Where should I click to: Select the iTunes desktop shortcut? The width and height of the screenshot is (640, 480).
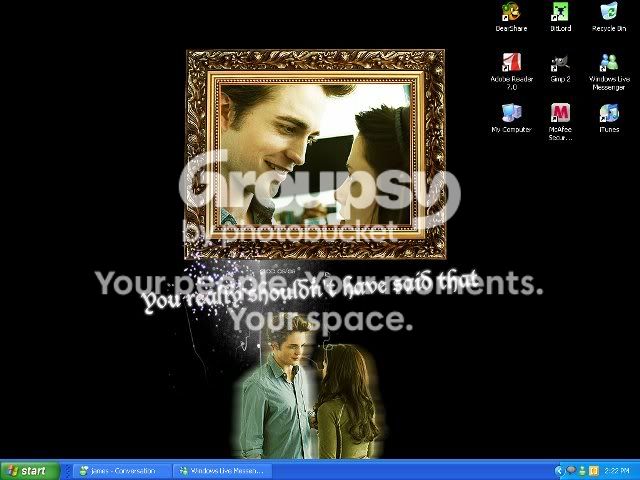click(609, 118)
